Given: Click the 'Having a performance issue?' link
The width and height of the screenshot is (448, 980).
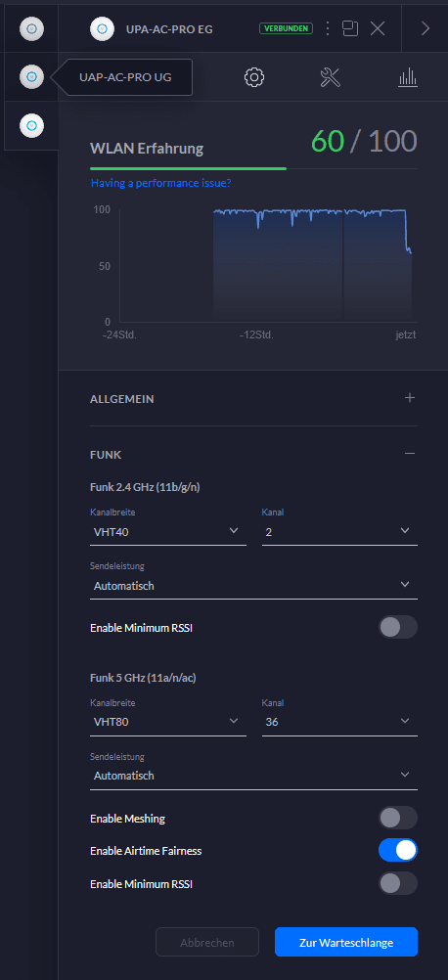Looking at the screenshot, I should pyautogui.click(x=161, y=183).
